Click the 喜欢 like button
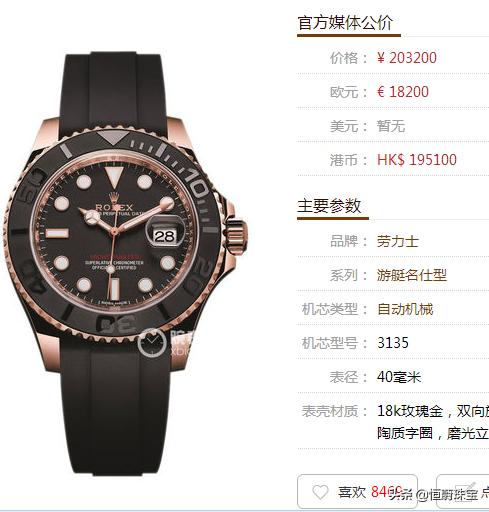 pos(357,492)
